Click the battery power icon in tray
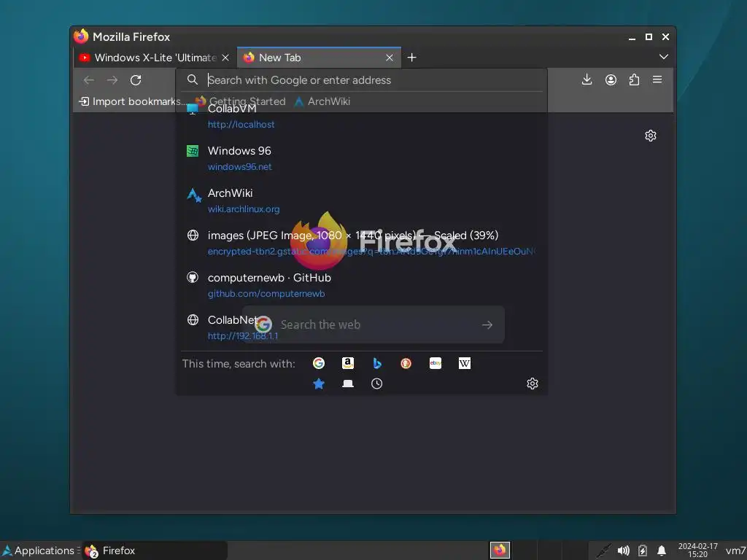 [643, 551]
